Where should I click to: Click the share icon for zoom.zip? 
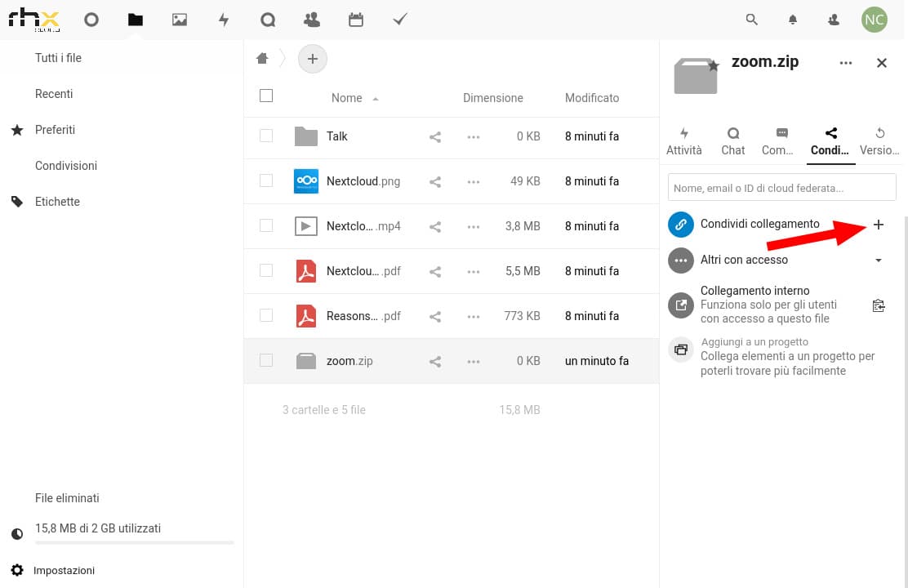[x=435, y=362]
